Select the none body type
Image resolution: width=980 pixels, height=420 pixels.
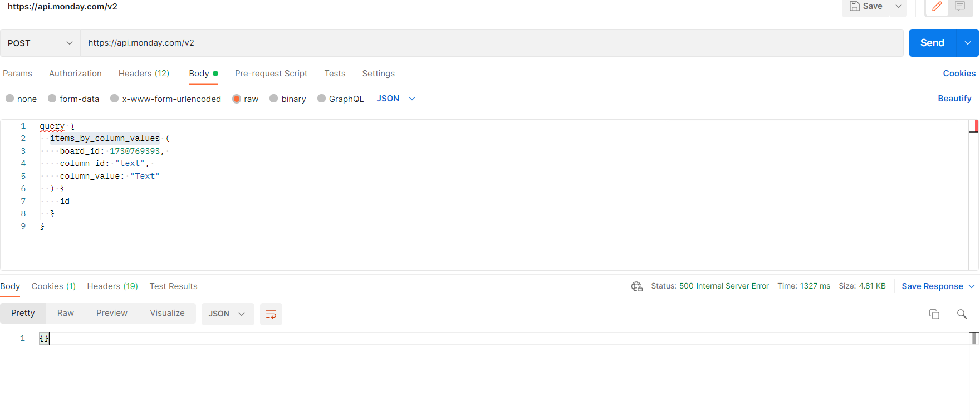click(x=21, y=99)
